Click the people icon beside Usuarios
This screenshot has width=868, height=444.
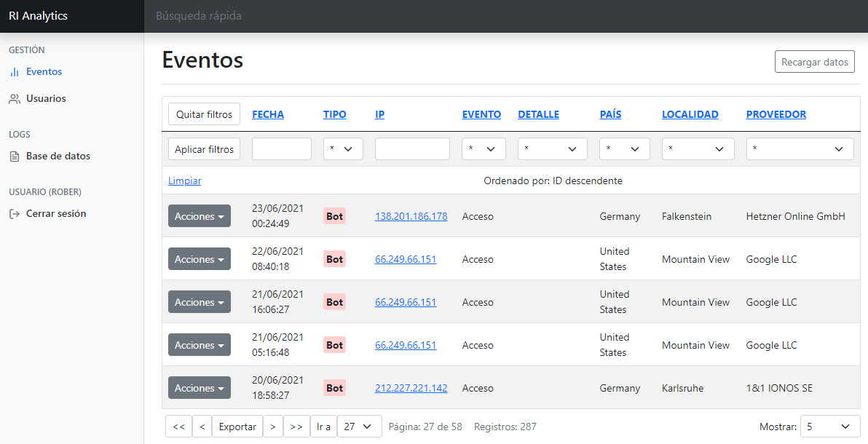click(14, 98)
